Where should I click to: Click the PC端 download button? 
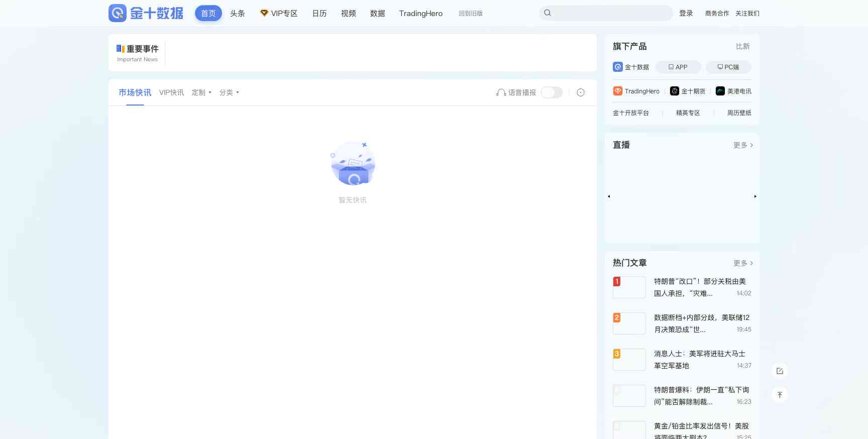pyautogui.click(x=728, y=67)
